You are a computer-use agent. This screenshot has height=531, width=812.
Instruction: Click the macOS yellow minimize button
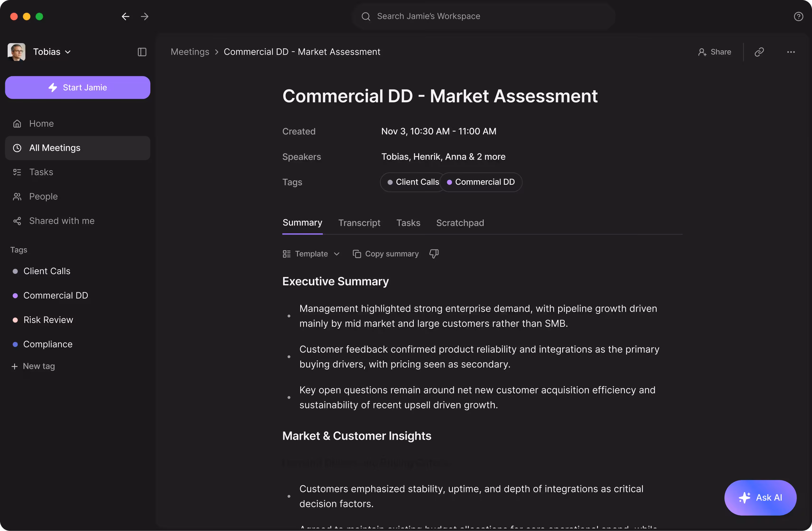(27, 16)
